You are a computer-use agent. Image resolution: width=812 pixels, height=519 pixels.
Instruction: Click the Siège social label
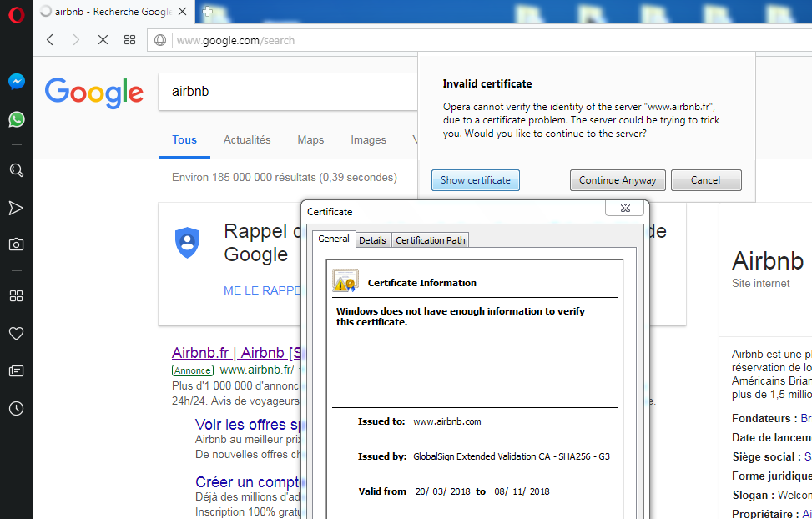pos(766,457)
